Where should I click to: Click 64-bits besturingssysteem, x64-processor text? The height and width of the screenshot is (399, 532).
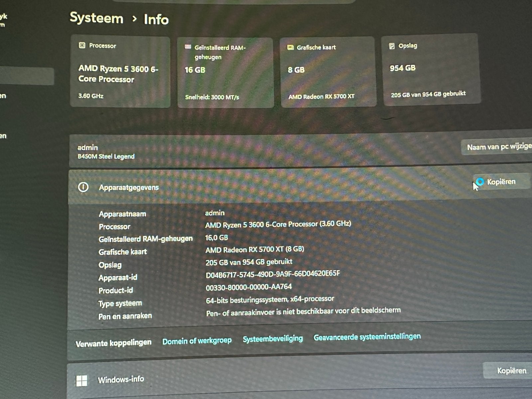point(270,300)
